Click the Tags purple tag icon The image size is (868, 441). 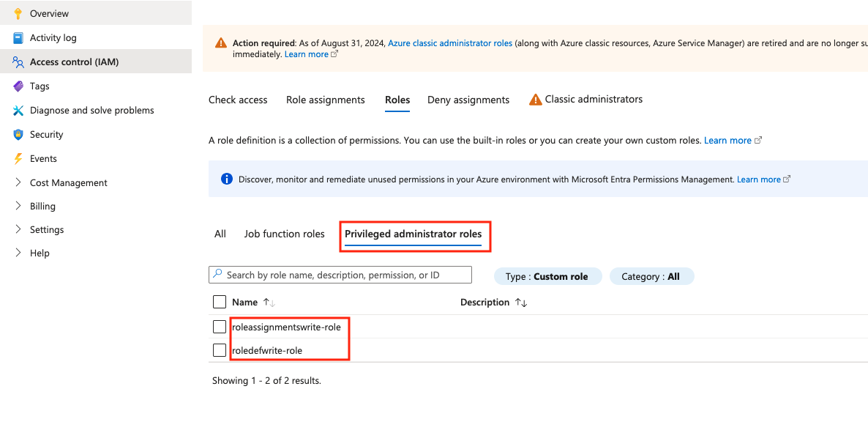[18, 86]
